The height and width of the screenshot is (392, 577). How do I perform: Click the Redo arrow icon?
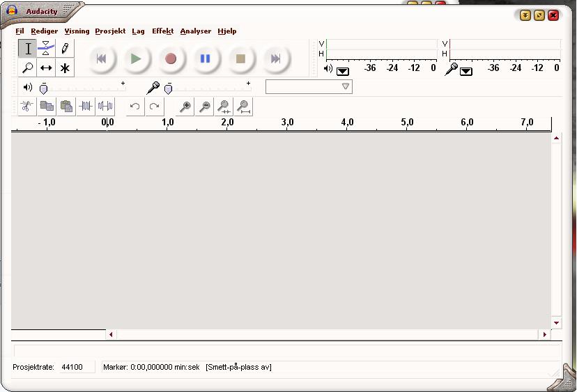point(155,107)
